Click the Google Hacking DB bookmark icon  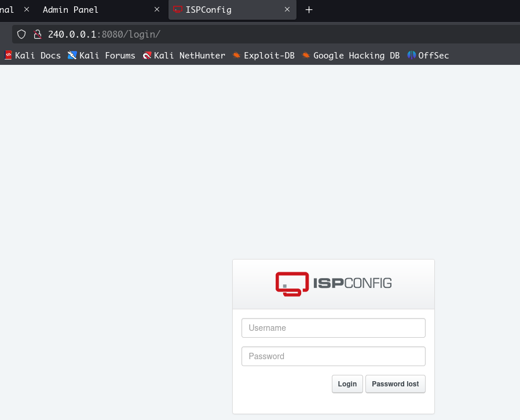306,55
